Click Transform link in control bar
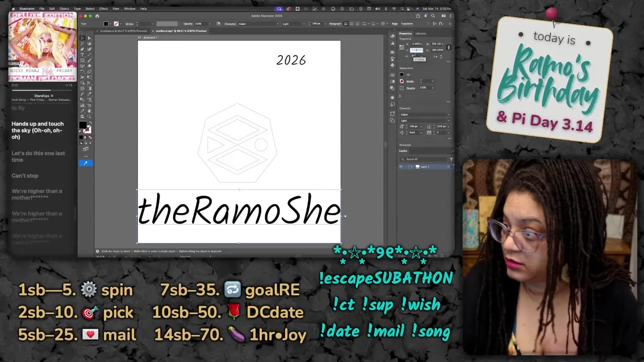The image size is (644, 362). point(407,24)
